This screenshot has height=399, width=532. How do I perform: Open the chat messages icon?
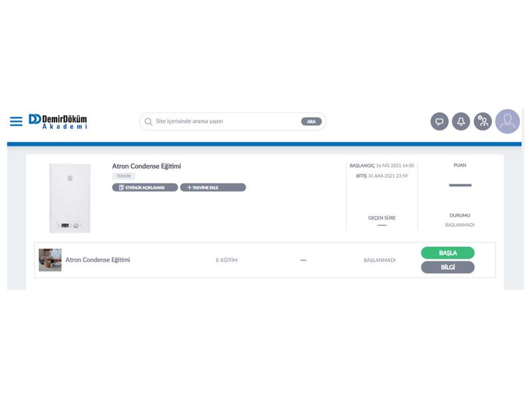pyautogui.click(x=439, y=122)
